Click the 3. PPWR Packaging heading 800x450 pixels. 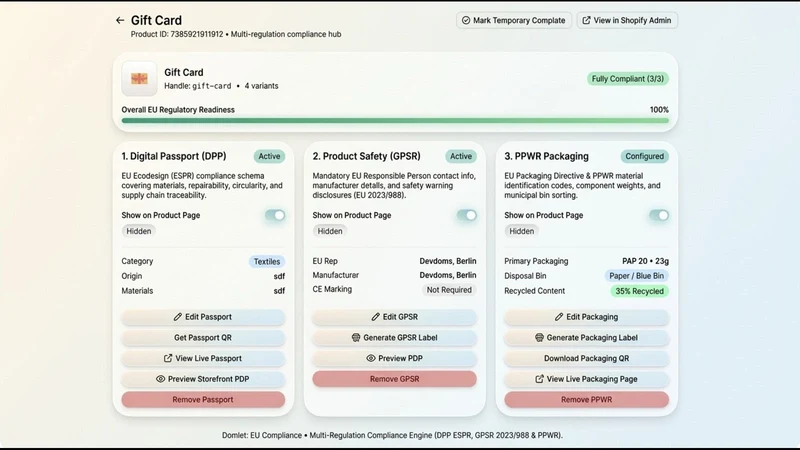click(546, 156)
